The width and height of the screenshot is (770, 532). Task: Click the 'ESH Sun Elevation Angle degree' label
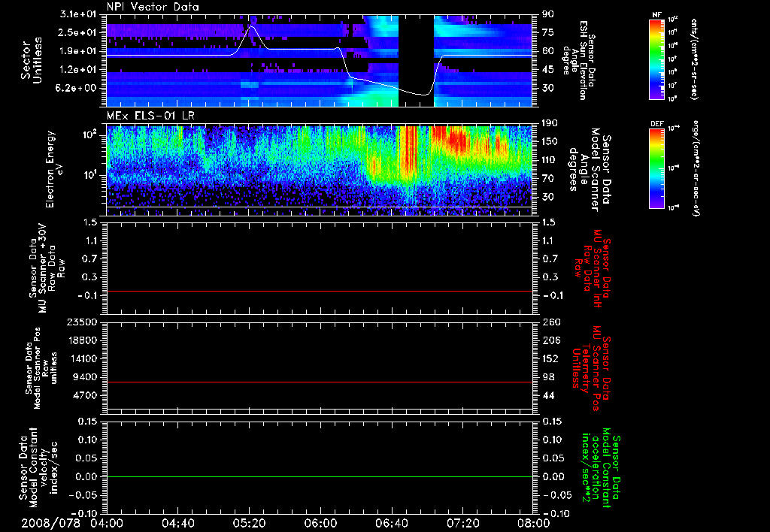click(x=578, y=60)
